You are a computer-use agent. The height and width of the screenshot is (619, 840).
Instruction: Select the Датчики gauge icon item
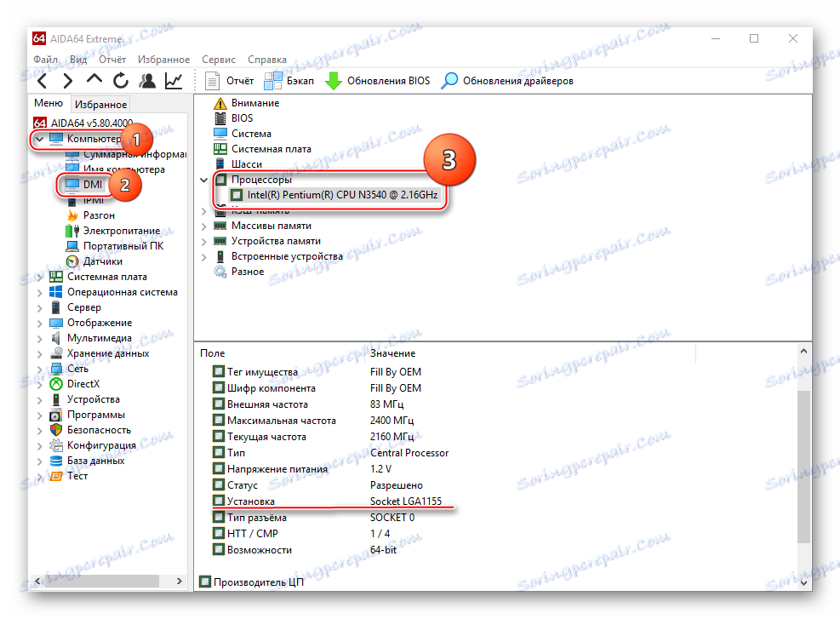[94, 261]
